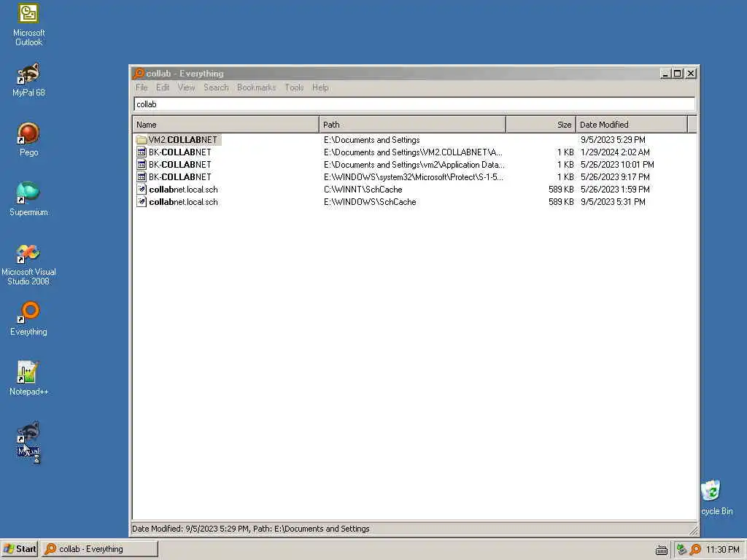Sort results by Size column header

[x=541, y=124]
